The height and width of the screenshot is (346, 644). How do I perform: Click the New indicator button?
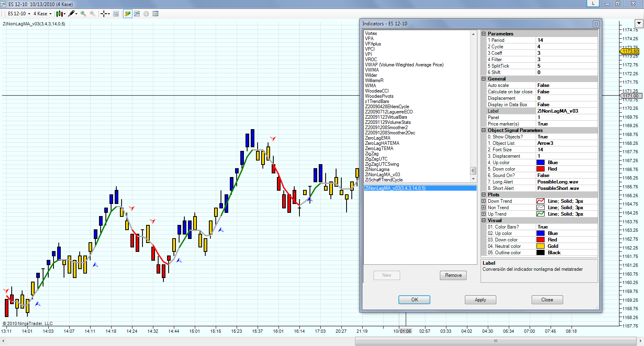point(386,275)
